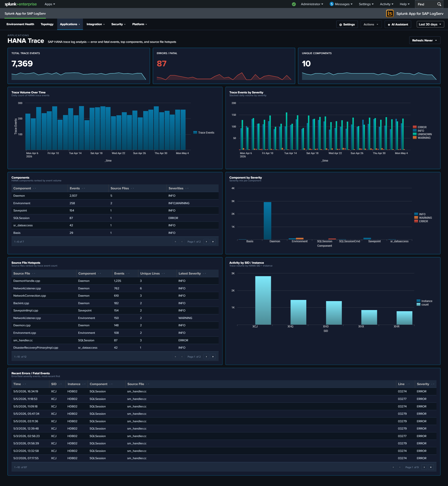This screenshot has width=448, height=486.
Task: Open the Platform nav menu
Action: tap(139, 24)
